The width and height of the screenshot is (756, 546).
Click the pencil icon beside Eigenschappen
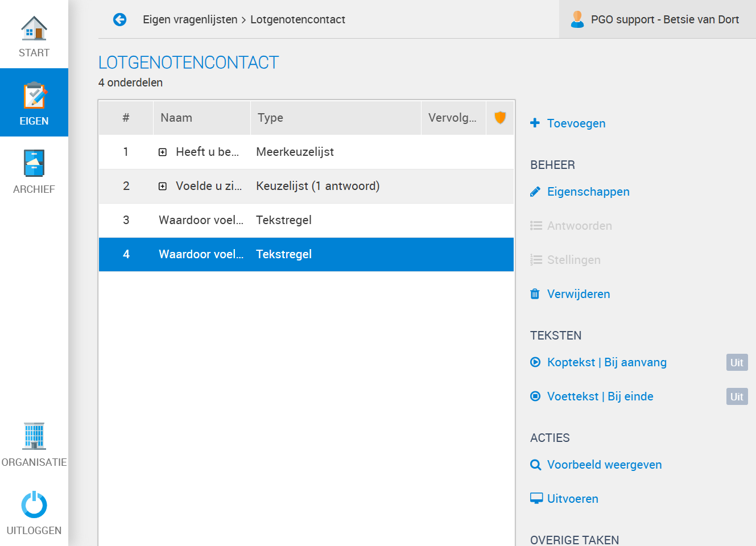click(x=535, y=192)
